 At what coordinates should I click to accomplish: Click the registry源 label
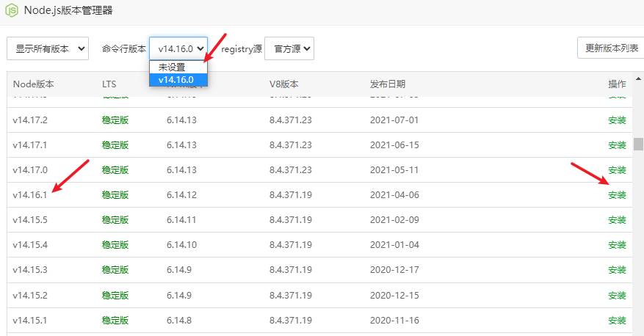click(242, 49)
